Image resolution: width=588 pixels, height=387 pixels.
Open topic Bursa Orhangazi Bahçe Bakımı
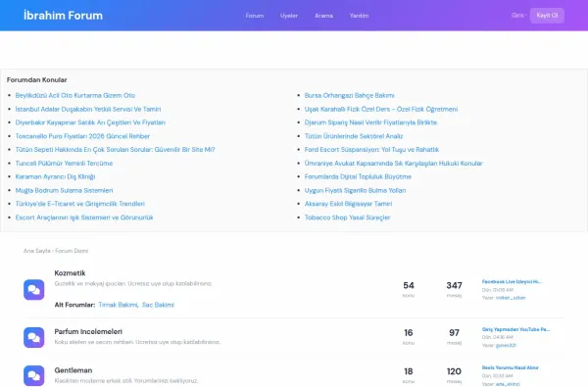click(349, 96)
